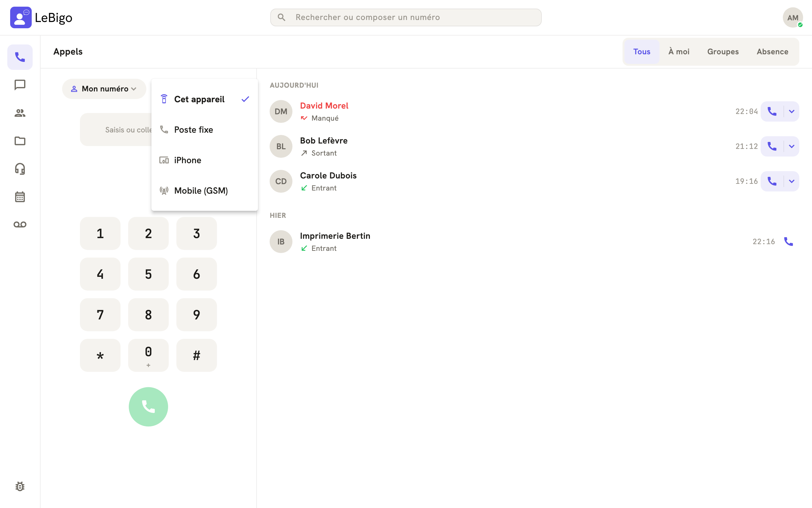Call Bob Lefèvre with phone icon
Image resolution: width=812 pixels, height=508 pixels.
(x=772, y=146)
